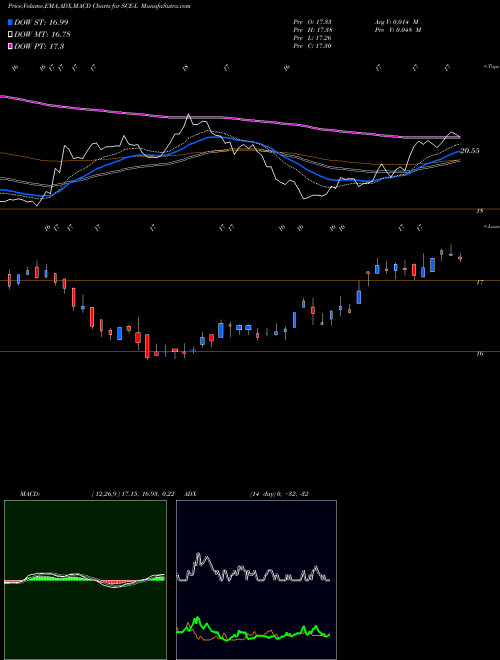This screenshot has width=500, height=660.
Task: Click the last red candlestick on right
Action: (x=460, y=258)
